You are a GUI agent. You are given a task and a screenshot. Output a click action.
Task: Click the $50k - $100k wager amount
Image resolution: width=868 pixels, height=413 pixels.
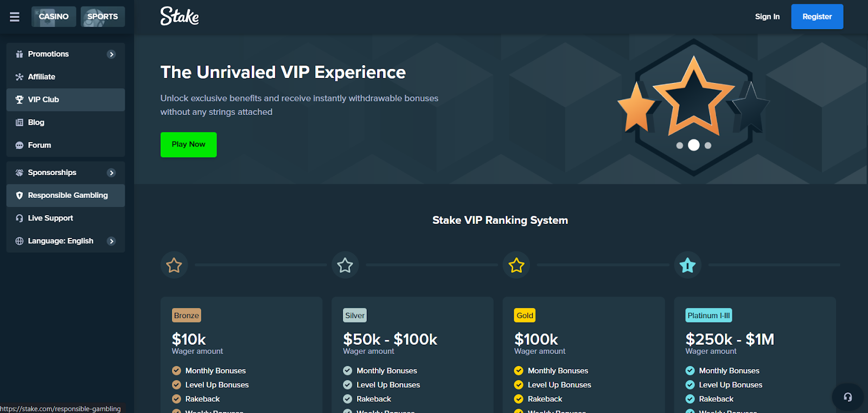coord(390,339)
